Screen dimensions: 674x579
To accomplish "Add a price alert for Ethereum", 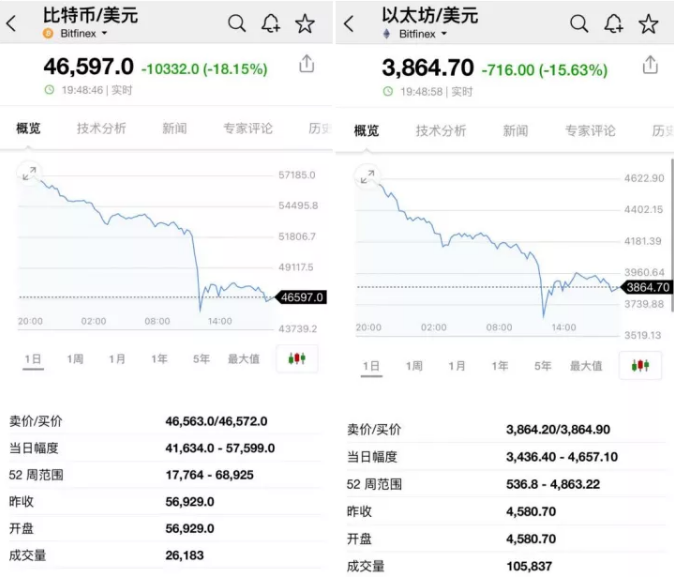I will coord(613,24).
